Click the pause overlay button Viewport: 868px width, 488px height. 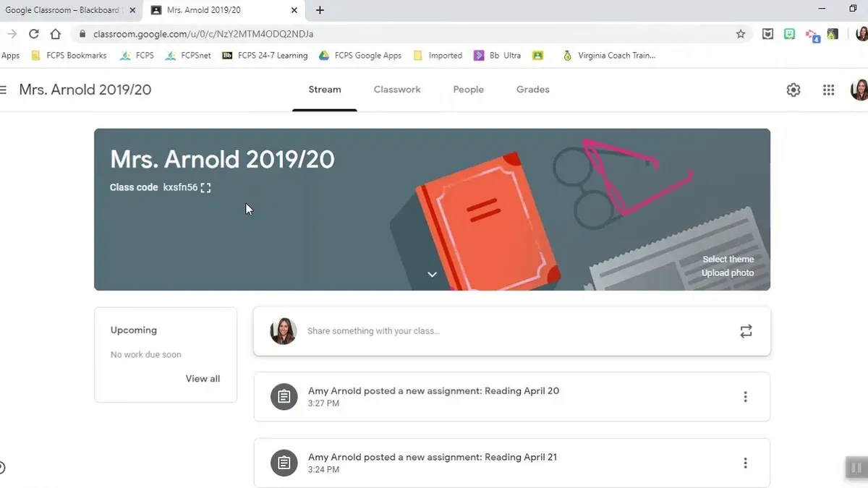click(x=856, y=468)
